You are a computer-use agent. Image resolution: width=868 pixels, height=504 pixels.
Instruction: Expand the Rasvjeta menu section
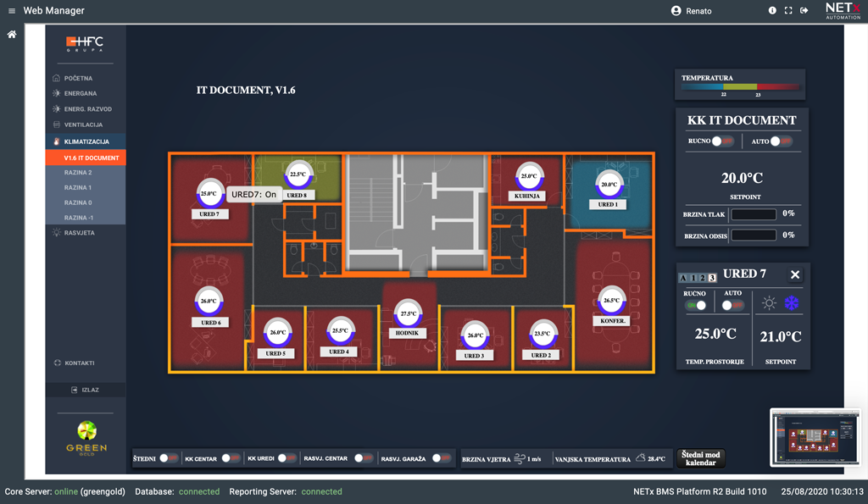(79, 232)
